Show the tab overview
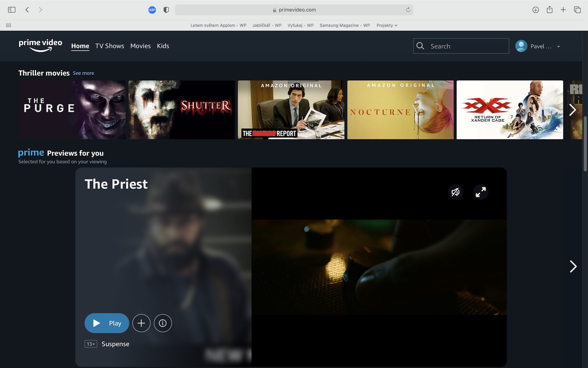The width and height of the screenshot is (588, 368). (x=577, y=10)
